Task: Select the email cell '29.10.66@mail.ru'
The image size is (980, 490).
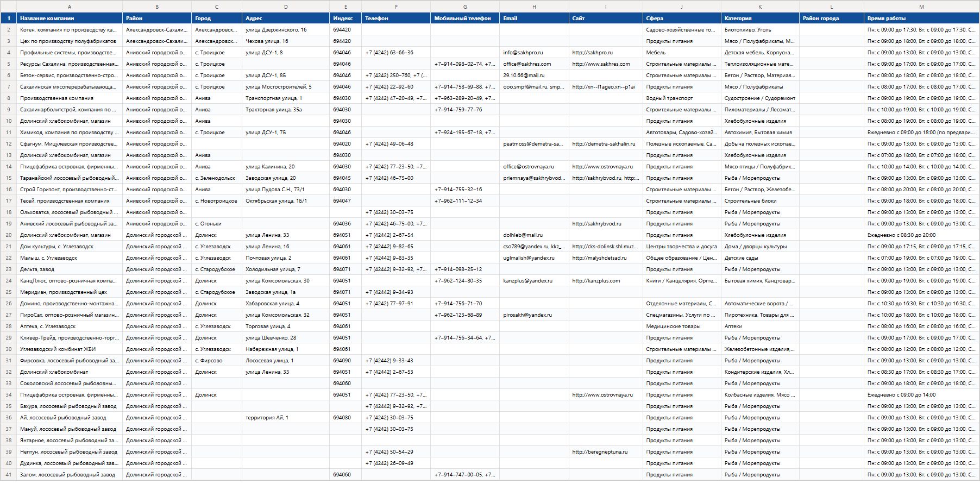Action: point(534,76)
